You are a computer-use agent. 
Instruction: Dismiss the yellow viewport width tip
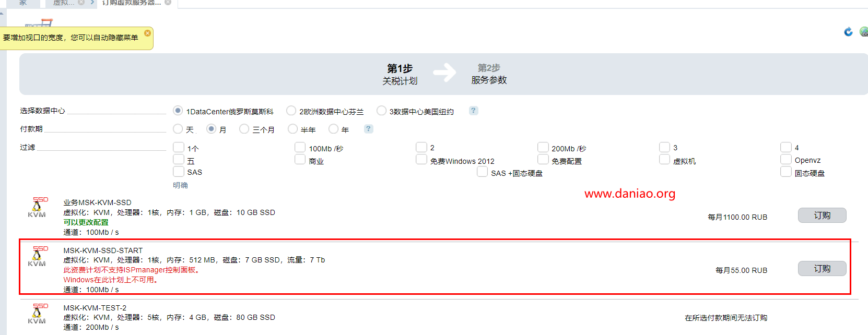[147, 33]
